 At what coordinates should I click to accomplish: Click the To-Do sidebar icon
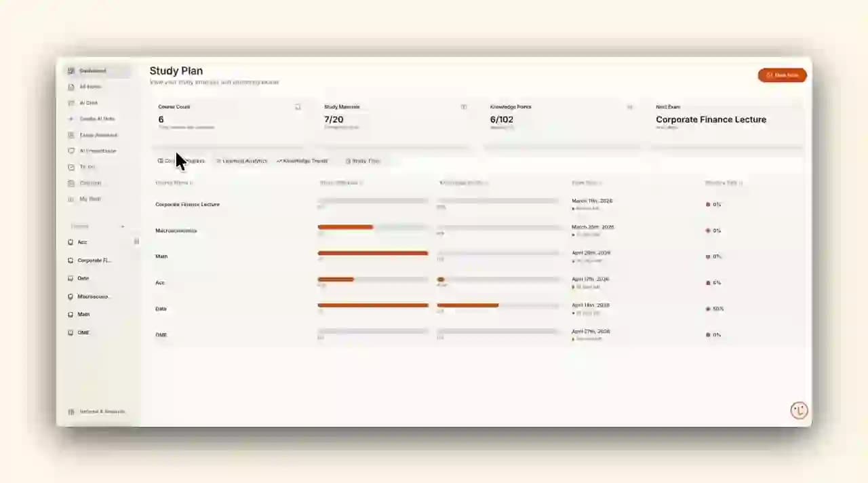click(x=71, y=167)
